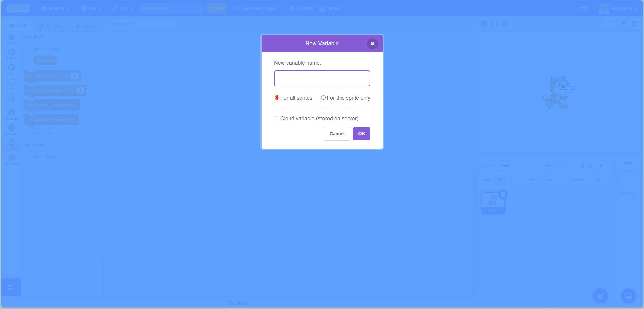Switch to the Code tab
The height and width of the screenshot is (309, 644).
click(x=17, y=25)
